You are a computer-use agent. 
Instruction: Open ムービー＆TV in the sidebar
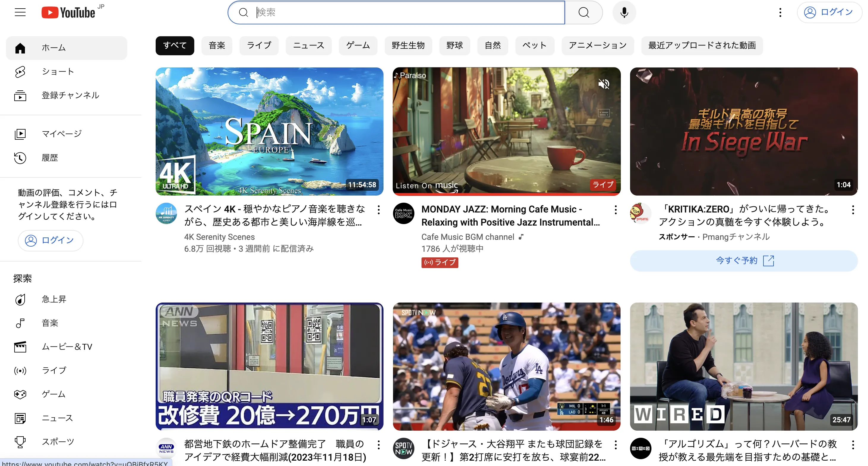coord(66,347)
